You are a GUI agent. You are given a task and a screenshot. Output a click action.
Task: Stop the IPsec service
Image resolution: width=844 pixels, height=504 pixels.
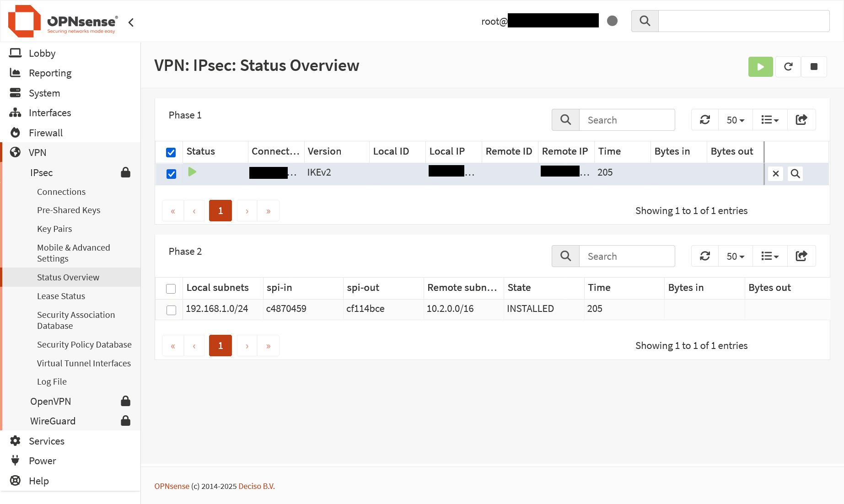pos(814,67)
